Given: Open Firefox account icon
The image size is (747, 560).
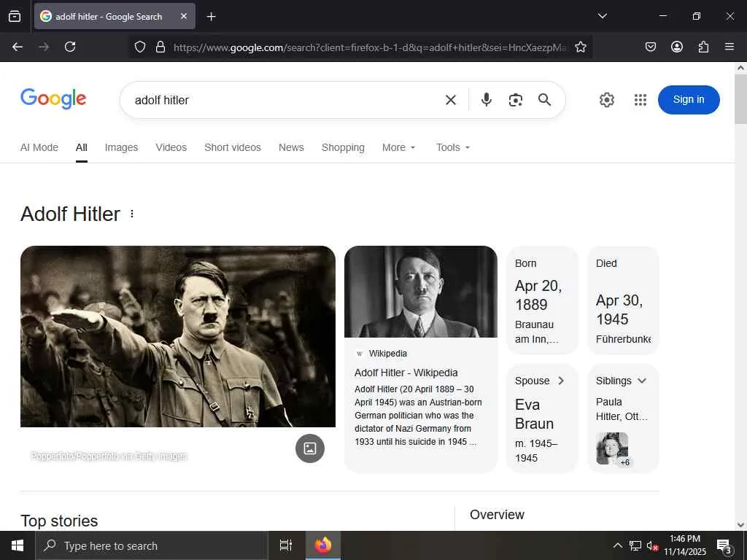Looking at the screenshot, I should pos(676,47).
